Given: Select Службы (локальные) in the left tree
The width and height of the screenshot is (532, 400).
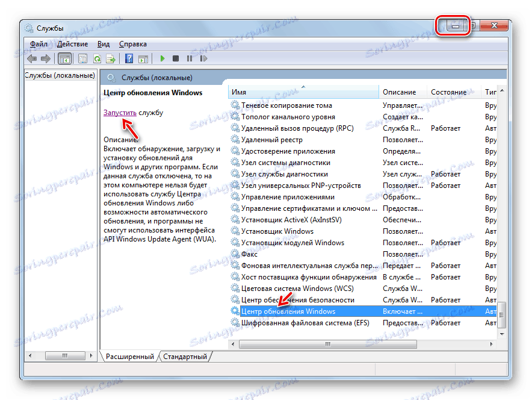Looking at the screenshot, I should [x=60, y=75].
